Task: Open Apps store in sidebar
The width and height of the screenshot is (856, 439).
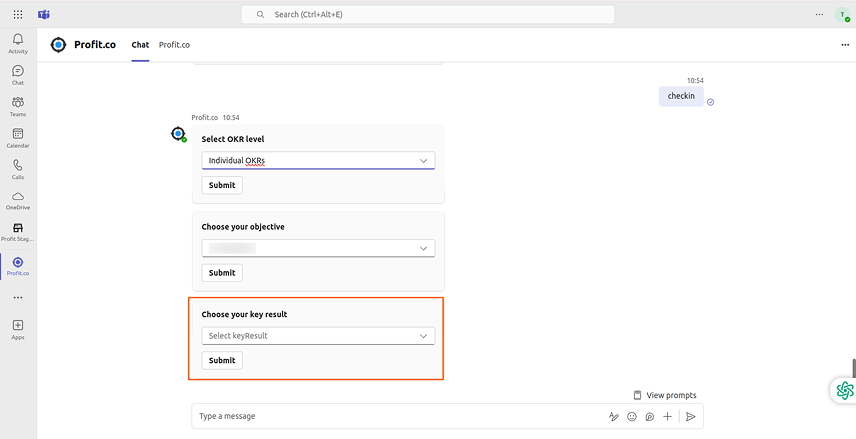Action: pyautogui.click(x=18, y=329)
